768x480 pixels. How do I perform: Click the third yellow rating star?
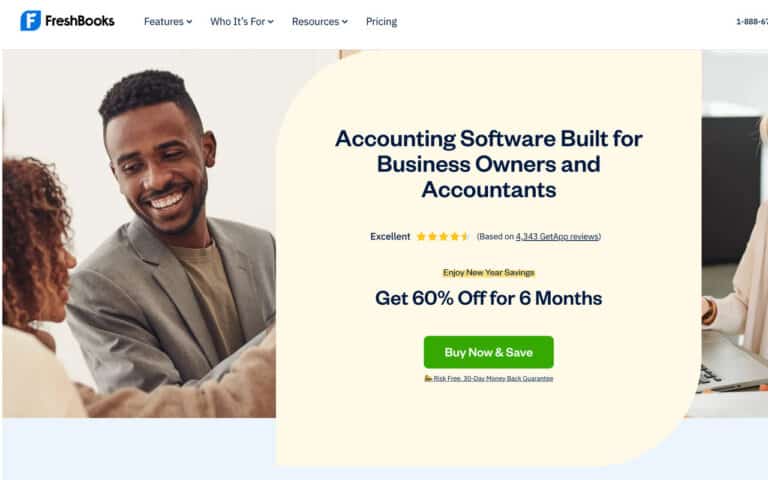click(444, 237)
